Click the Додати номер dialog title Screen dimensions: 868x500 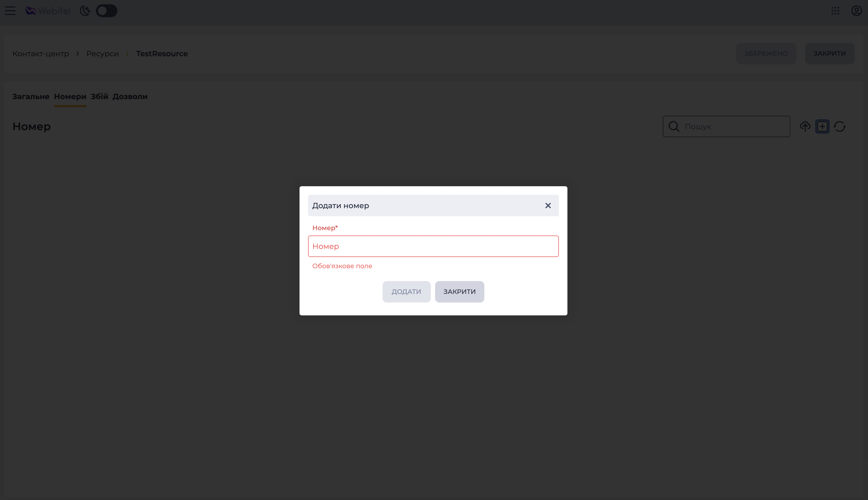[340, 206]
